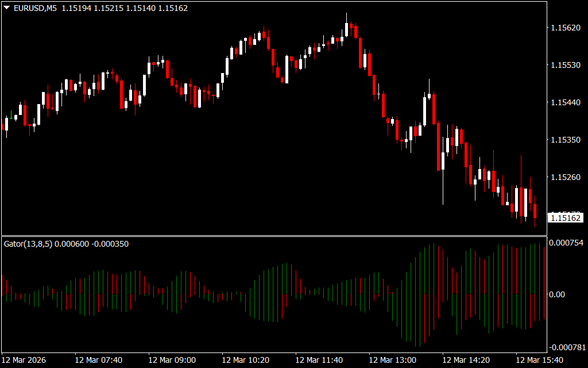The image size is (588, 368).
Task: Click the 1.15620 price axis label
Action: (566, 28)
